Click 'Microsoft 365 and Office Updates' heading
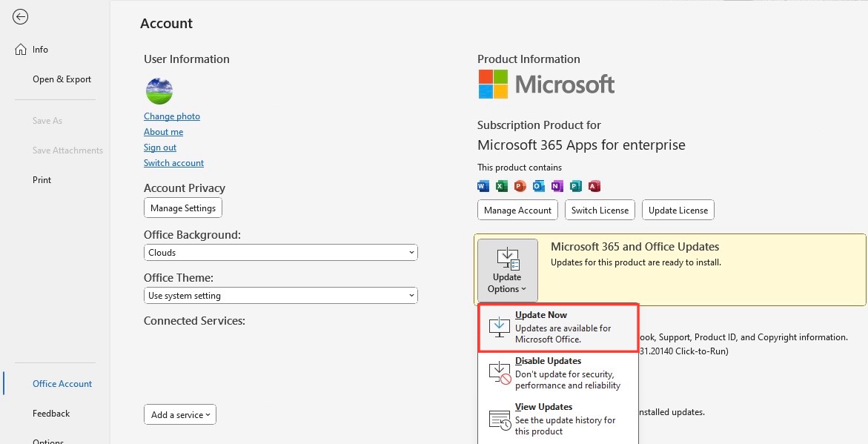This screenshot has height=444, width=868. click(x=635, y=247)
